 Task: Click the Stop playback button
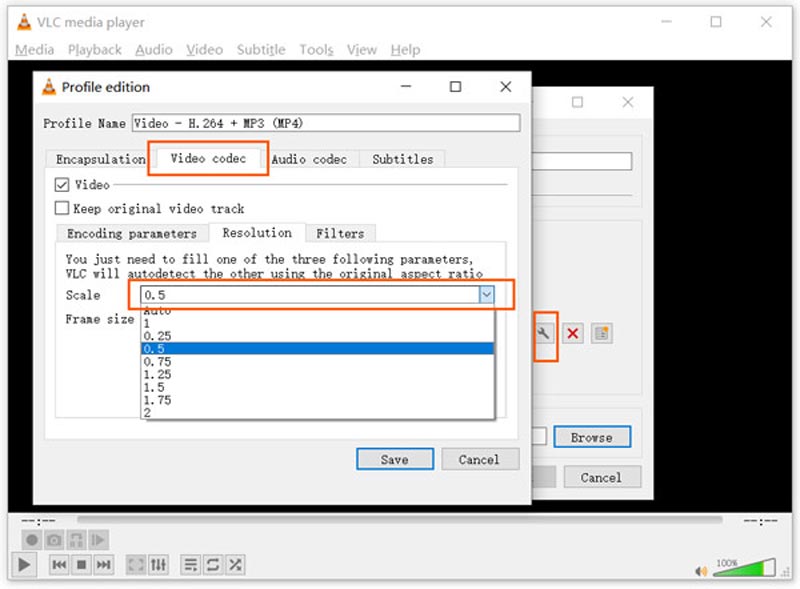[x=82, y=565]
